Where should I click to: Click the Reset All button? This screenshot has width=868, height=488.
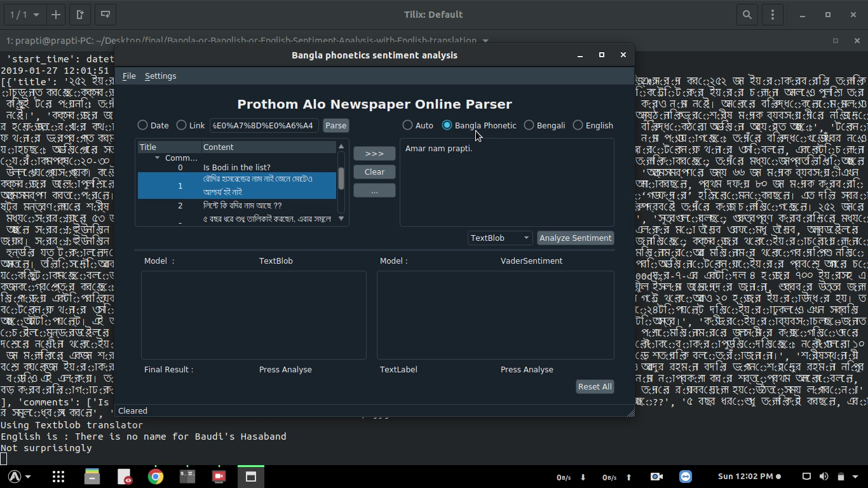pyautogui.click(x=595, y=386)
